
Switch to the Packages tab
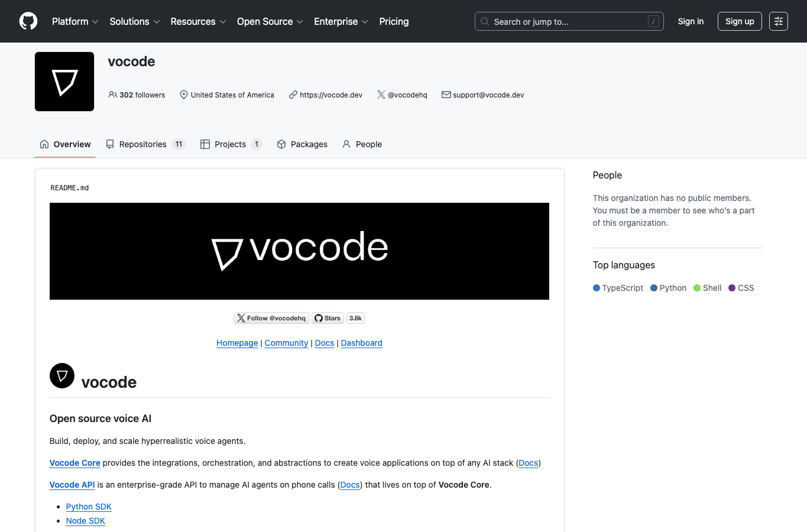302,144
